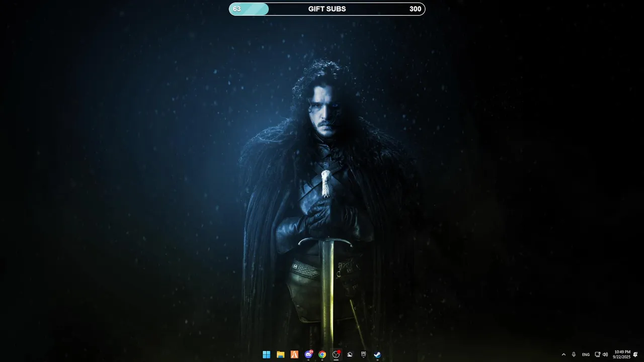Click the 63 current subs count
Viewport: 644px width, 362px height.
pyautogui.click(x=236, y=9)
